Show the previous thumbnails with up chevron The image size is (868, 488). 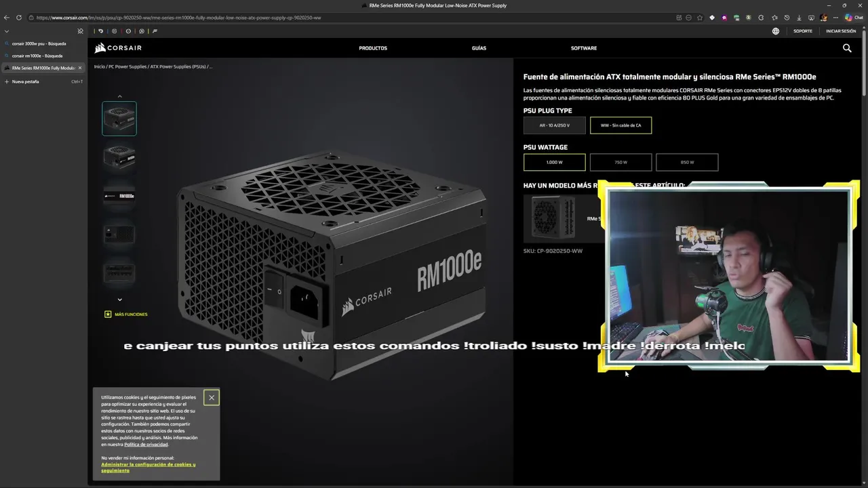pyautogui.click(x=119, y=96)
